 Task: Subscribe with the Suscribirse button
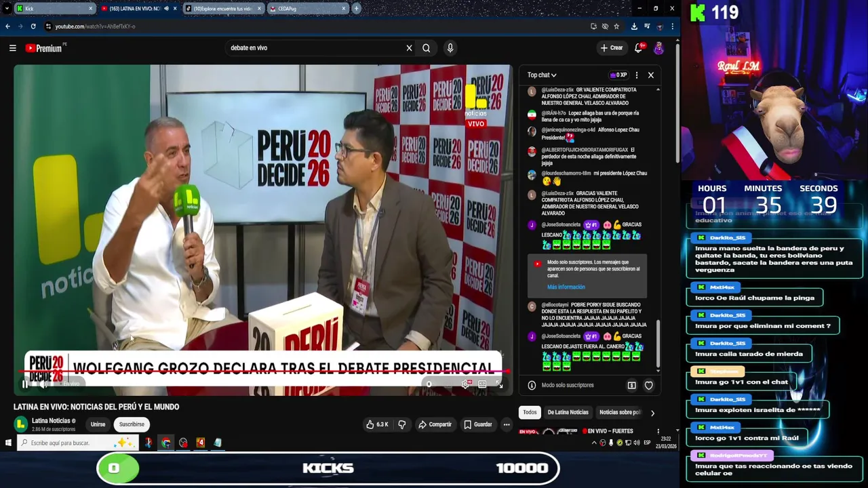[x=132, y=424]
